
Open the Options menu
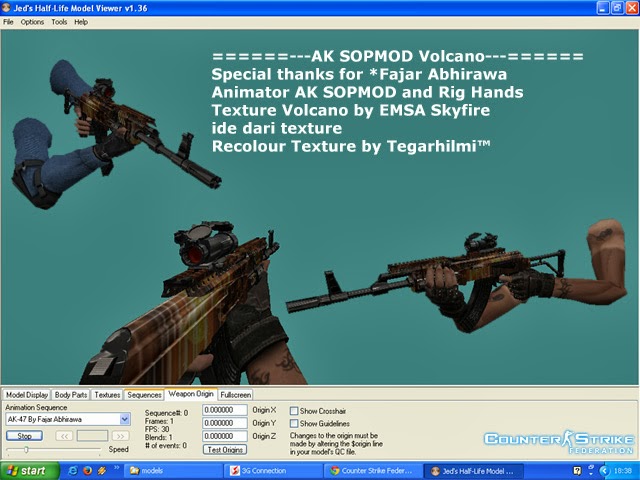point(32,22)
